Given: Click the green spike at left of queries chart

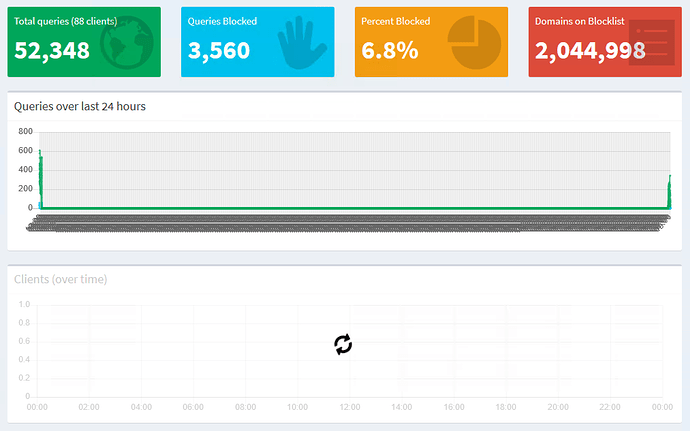Looking at the screenshot, I should coord(41,180).
